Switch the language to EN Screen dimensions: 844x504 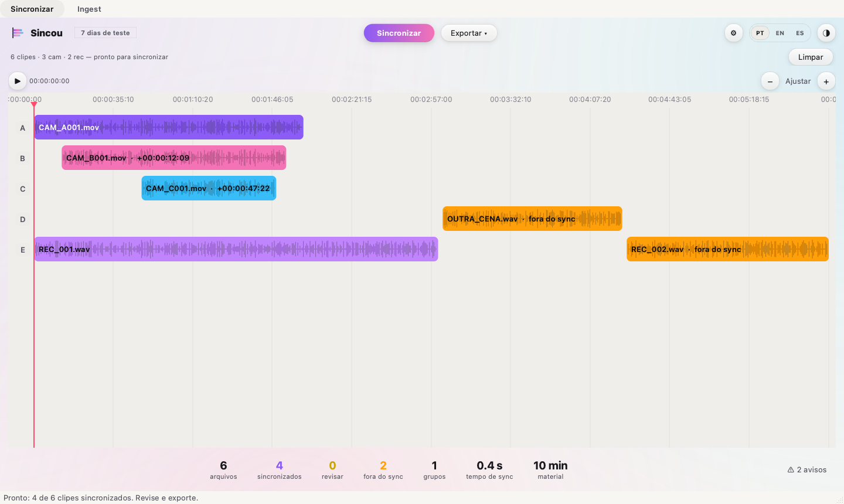point(780,33)
